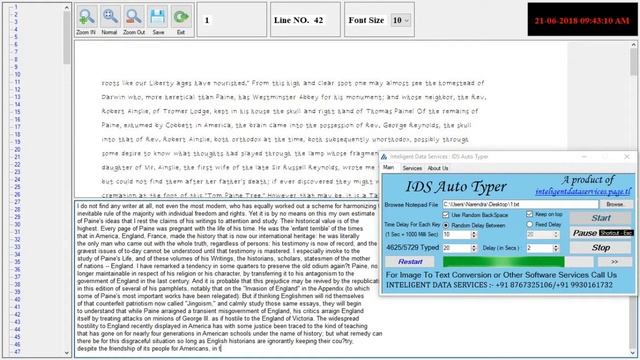Select line 20 in the line tree
This screenshot has width=640, height=360.
pos(17,149)
